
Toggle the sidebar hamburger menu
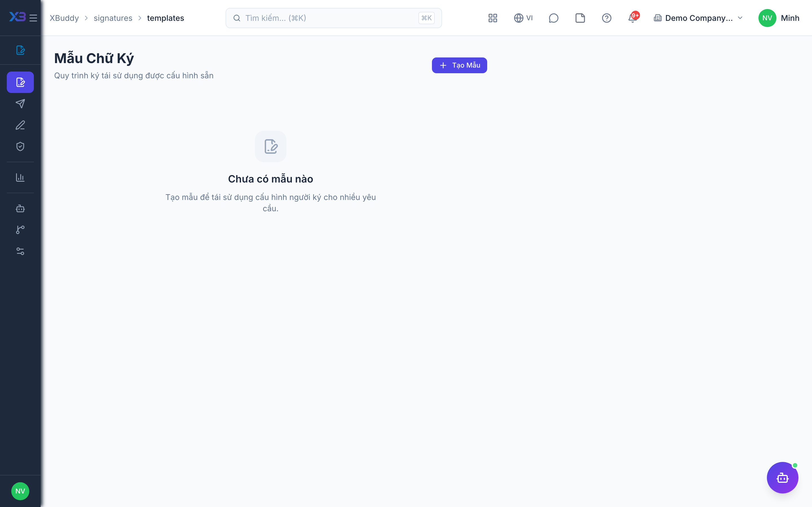click(x=33, y=18)
